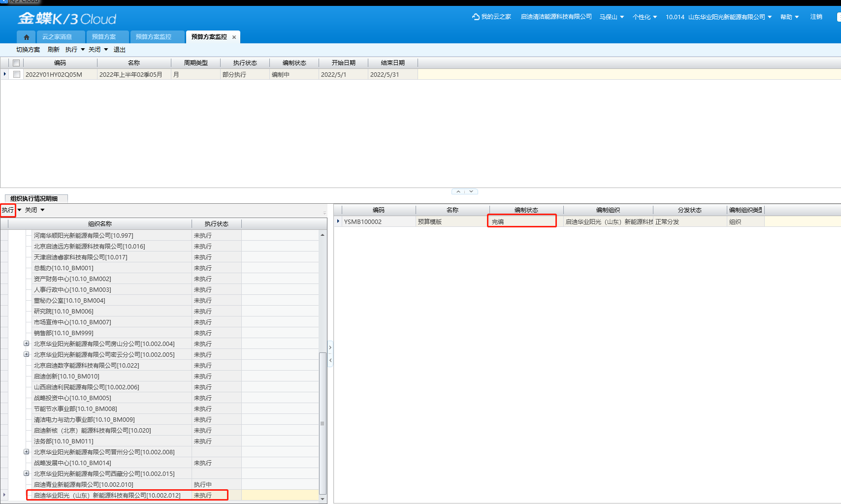The height and width of the screenshot is (504, 841).
Task: Click 切换方案 toolbar button
Action: coord(28,50)
